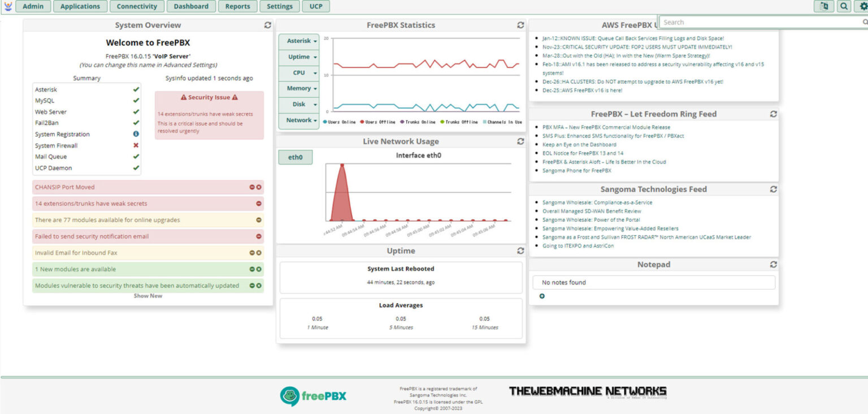Click the Live Network Usage refresh icon
Screen dimensions: 868x414
[520, 141]
